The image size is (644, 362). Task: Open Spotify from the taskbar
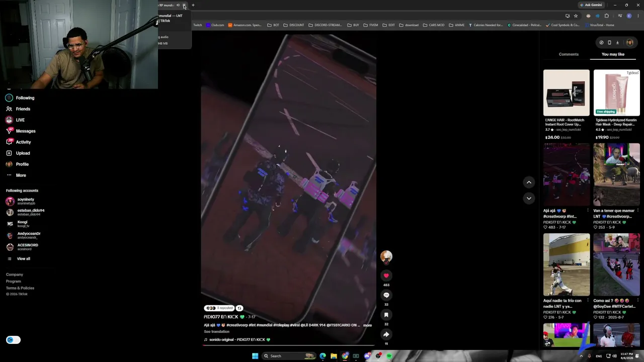pos(389,356)
